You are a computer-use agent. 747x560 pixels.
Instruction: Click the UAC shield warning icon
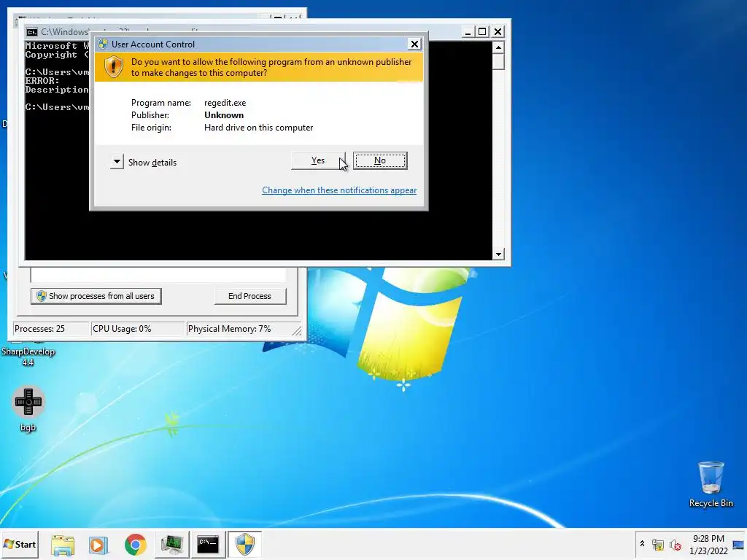coord(113,66)
